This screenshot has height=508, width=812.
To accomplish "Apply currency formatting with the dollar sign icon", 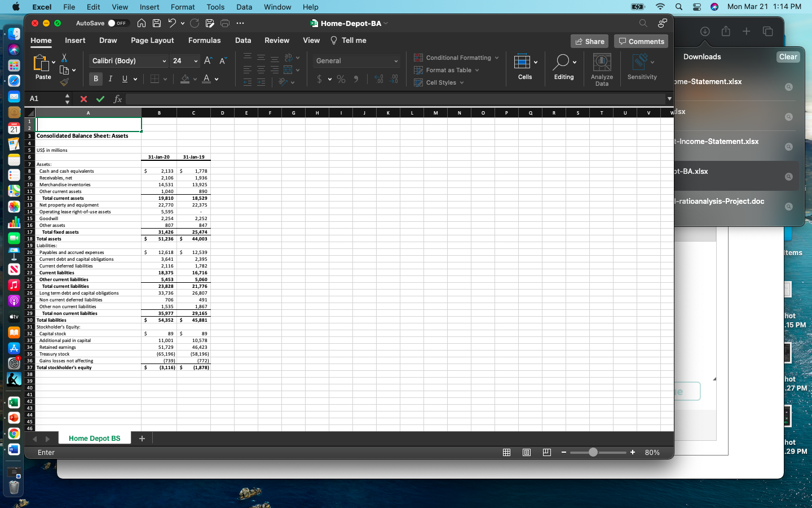I will [x=320, y=79].
